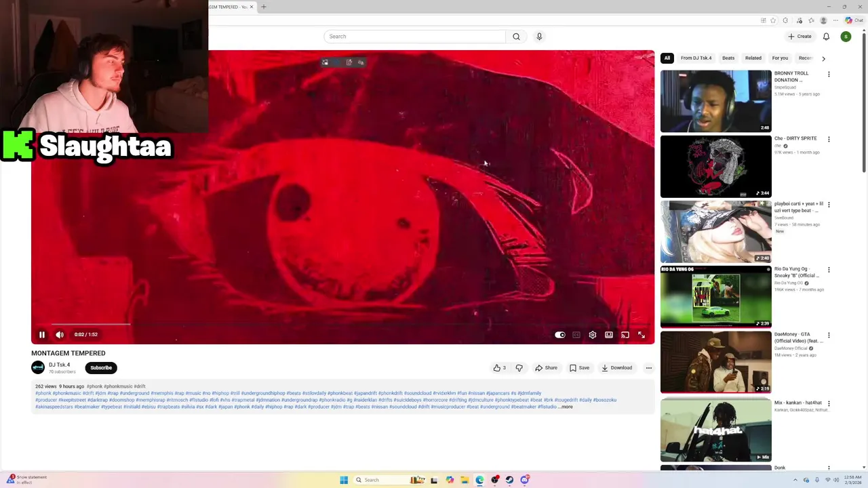Select the From DJ Tsk.4 chip
This screenshot has width=868, height=488.
696,58
